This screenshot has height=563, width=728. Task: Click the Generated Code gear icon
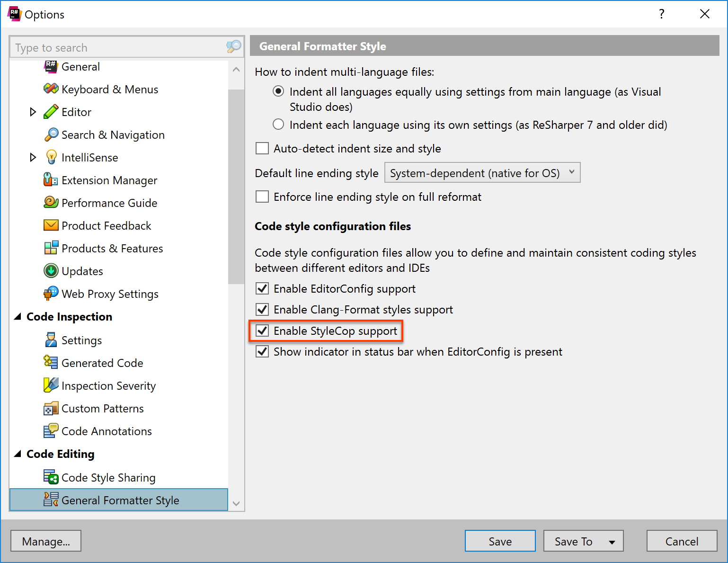tap(51, 363)
